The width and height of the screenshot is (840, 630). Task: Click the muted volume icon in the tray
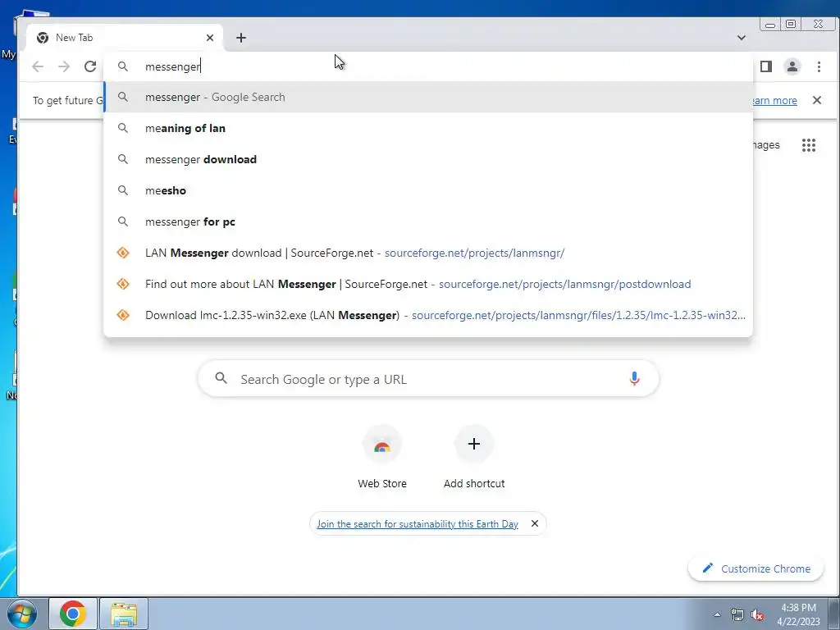point(757,614)
